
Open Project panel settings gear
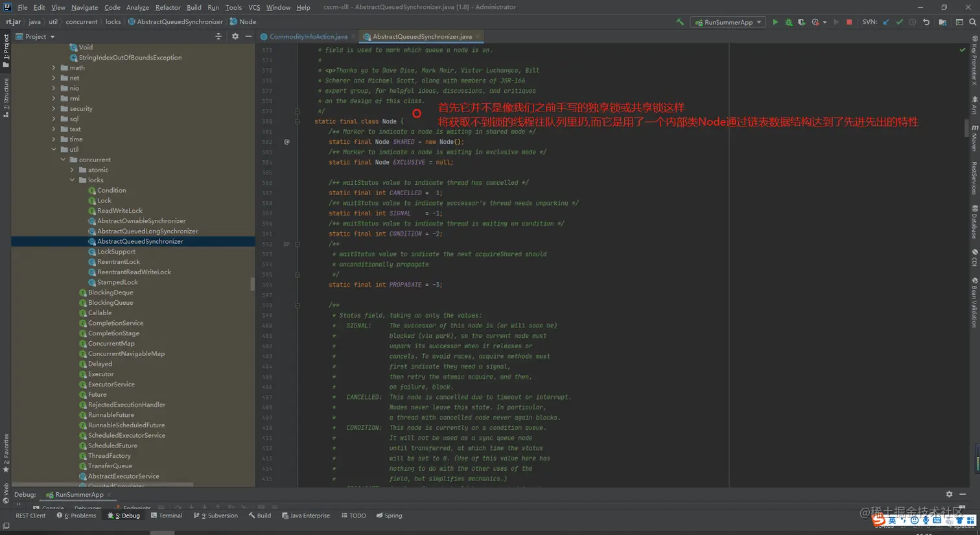[235, 36]
